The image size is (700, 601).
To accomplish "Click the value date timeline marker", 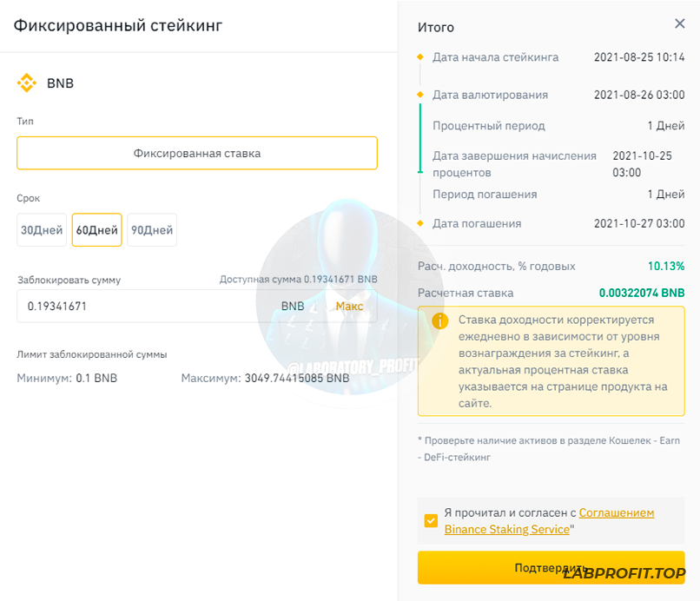I will click(420, 95).
